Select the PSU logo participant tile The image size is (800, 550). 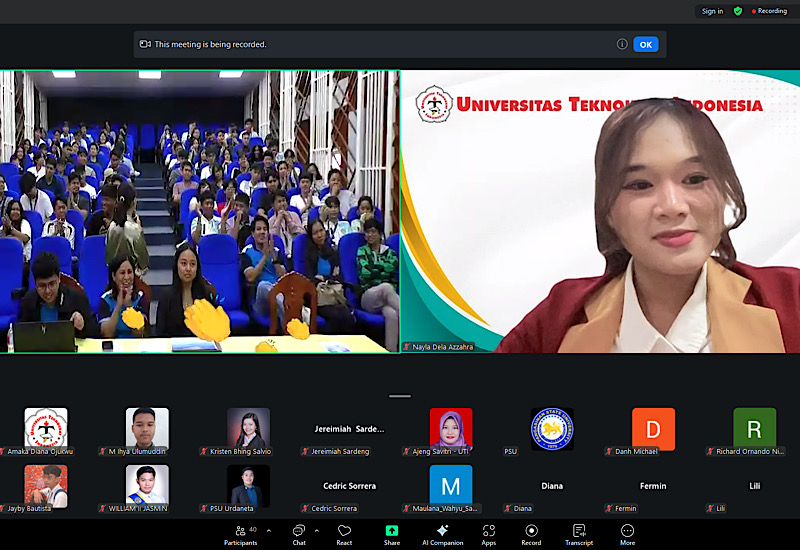[552, 430]
